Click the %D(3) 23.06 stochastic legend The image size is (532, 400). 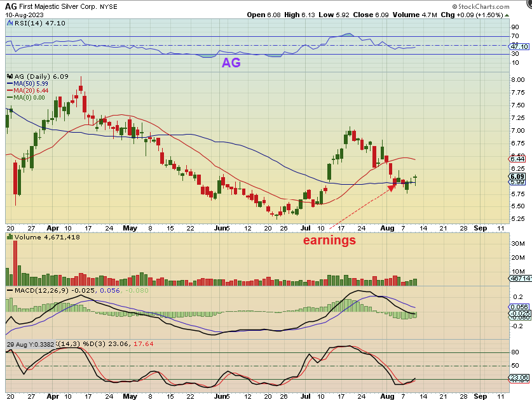click(107, 343)
